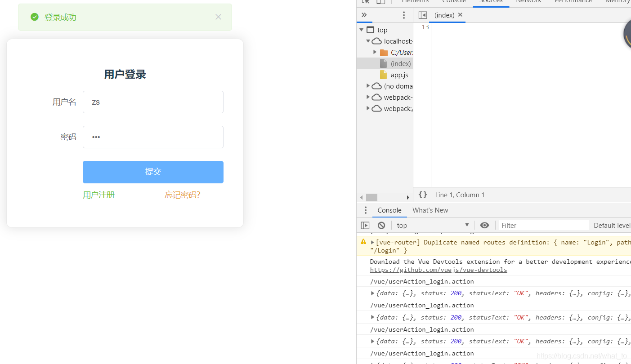Dismiss the 登录成功 success message
The width and height of the screenshot is (631, 364).
click(218, 17)
